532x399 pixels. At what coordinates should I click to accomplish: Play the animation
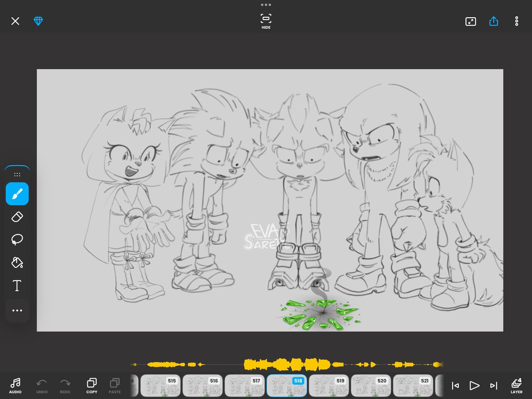pyautogui.click(x=474, y=386)
